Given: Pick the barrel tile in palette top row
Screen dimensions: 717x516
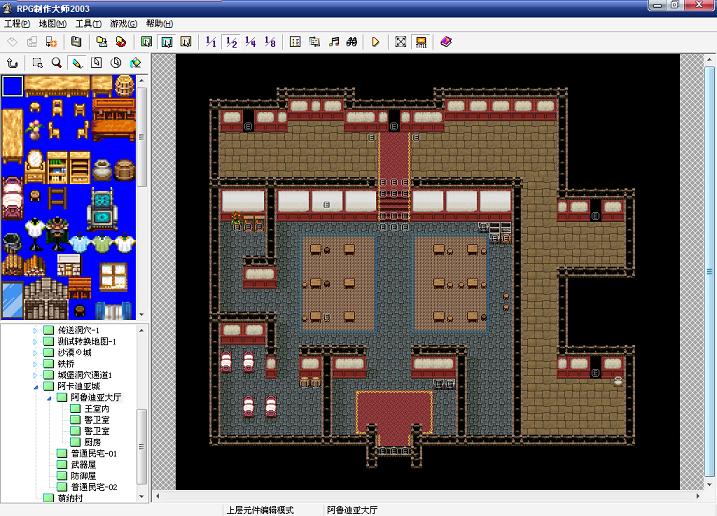Looking at the screenshot, I should 124,86.
